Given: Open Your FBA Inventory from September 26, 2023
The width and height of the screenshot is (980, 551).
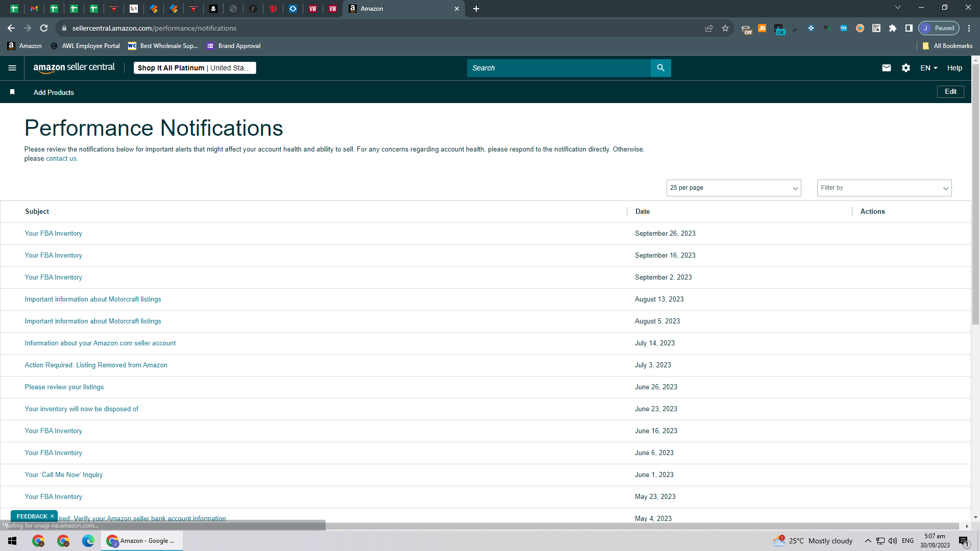Looking at the screenshot, I should [x=53, y=233].
